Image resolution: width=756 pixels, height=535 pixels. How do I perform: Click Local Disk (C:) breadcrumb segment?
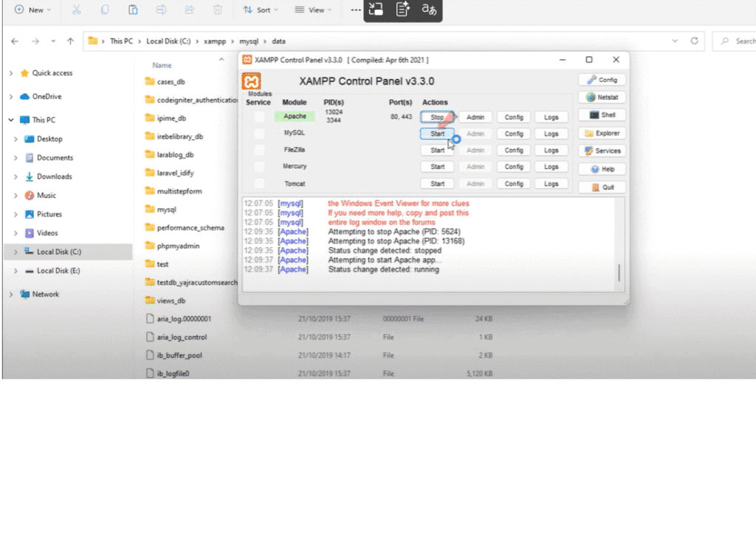169,41
